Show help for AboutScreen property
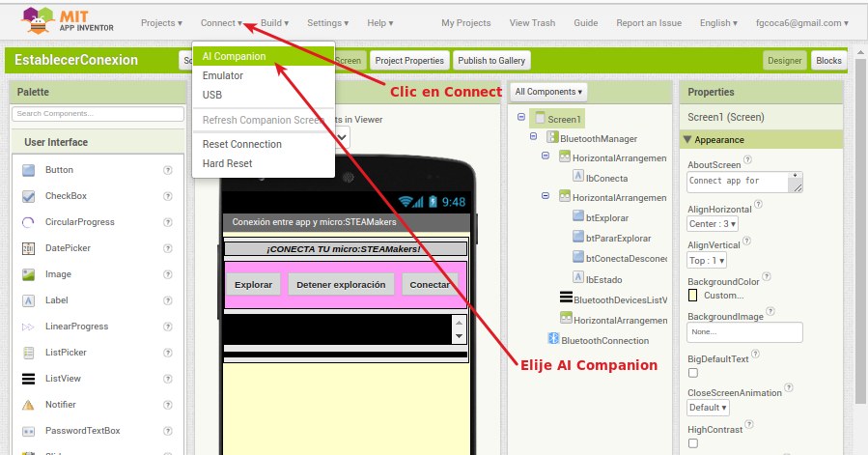The height and width of the screenshot is (455, 868). tap(747, 159)
